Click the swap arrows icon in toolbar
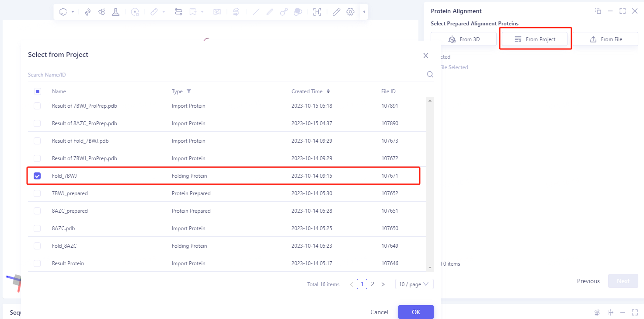Viewport: 644px width, 319px height. [236, 12]
